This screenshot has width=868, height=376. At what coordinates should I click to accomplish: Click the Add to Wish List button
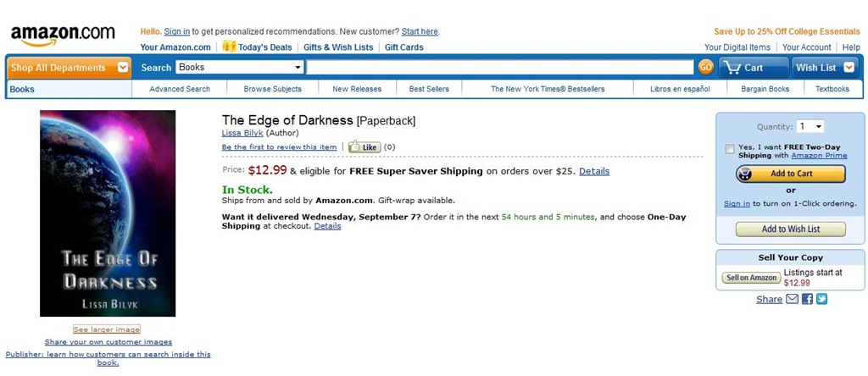point(790,229)
